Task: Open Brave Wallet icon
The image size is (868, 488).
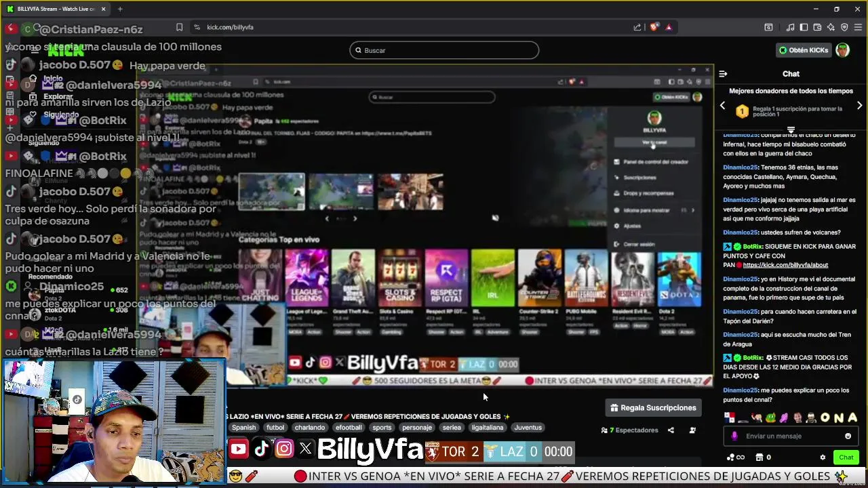Action: (817, 27)
